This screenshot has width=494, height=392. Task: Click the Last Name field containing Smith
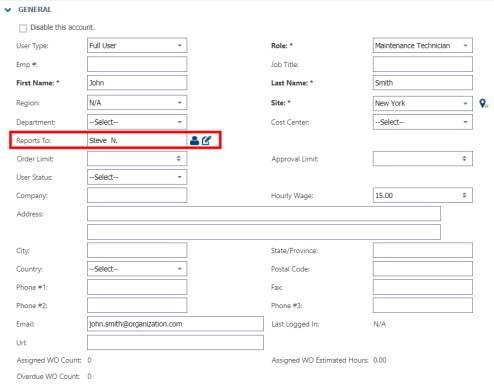(423, 83)
